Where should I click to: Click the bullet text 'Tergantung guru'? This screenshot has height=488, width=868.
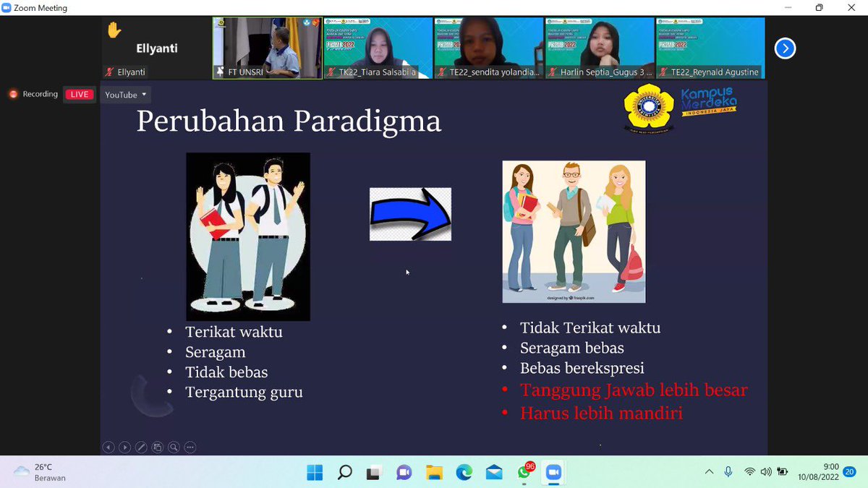[x=244, y=393]
